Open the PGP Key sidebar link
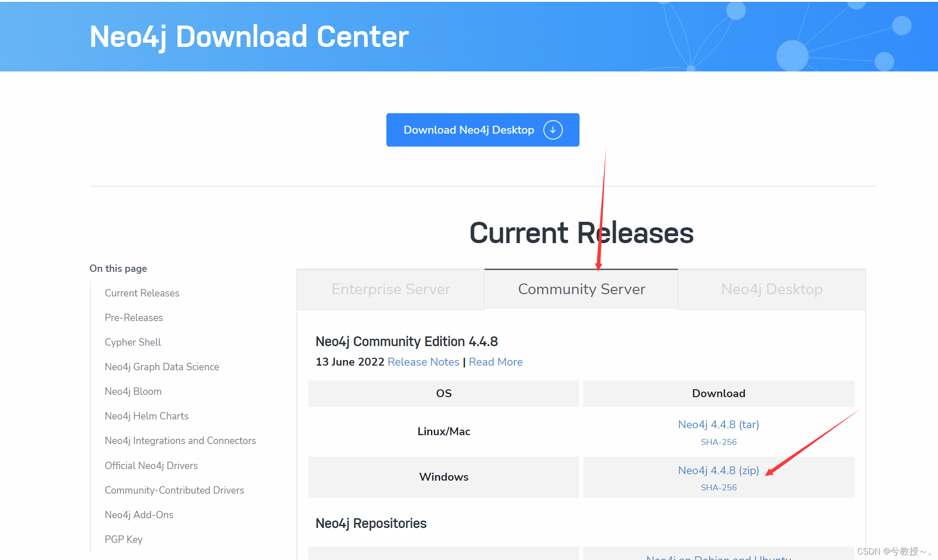Image resolution: width=938 pixels, height=560 pixels. [x=124, y=540]
